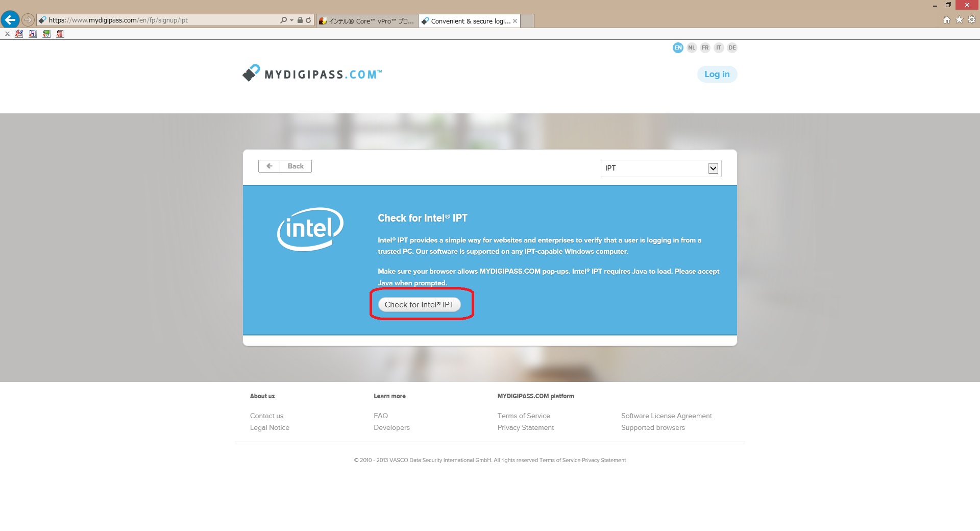The height and width of the screenshot is (531, 980).
Task: Open Privacy Statement in the platform column
Action: (526, 427)
